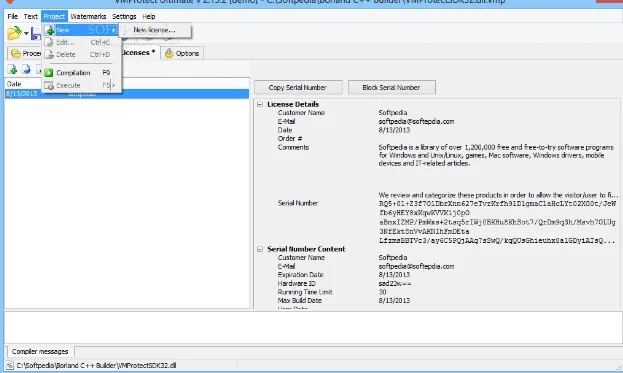The width and height of the screenshot is (623, 373).
Task: Click the Hardware ID value sad23w==
Action: 395,284
